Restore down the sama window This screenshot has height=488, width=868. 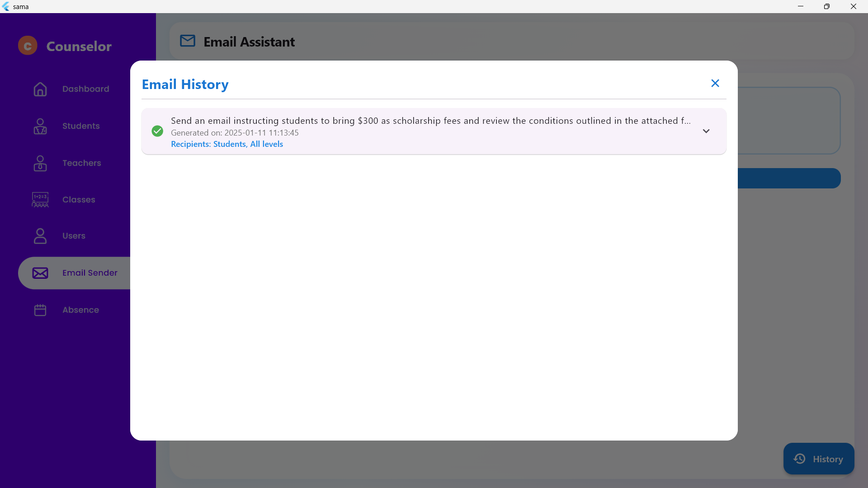[x=826, y=6]
